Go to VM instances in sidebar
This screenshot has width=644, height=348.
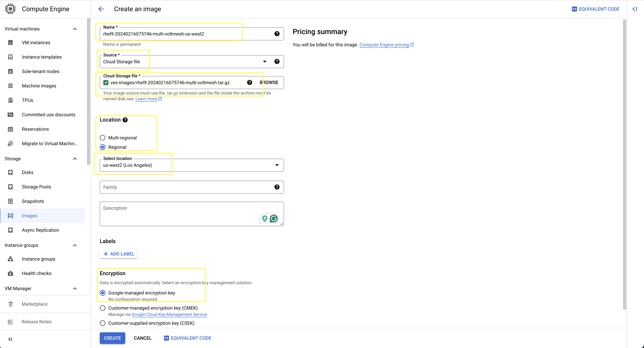pos(36,43)
